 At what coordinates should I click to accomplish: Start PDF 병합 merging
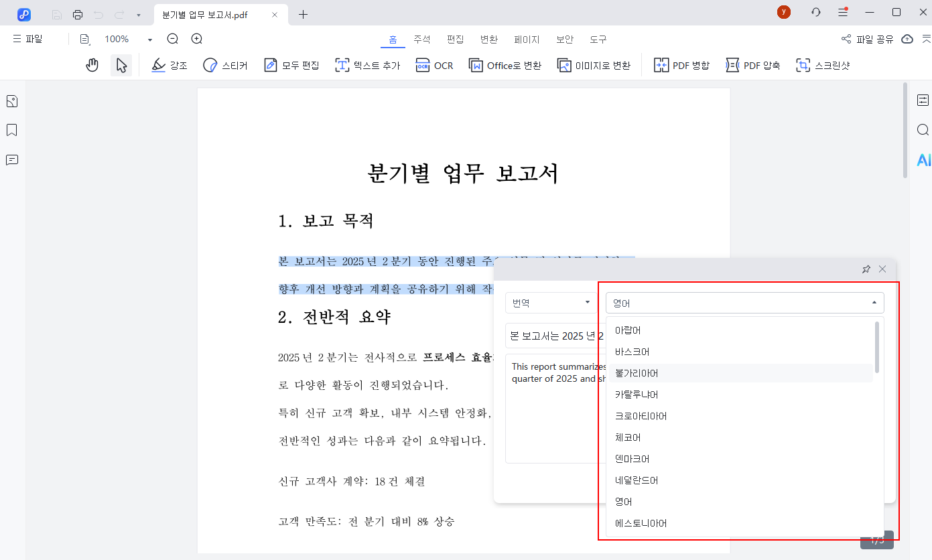point(681,65)
